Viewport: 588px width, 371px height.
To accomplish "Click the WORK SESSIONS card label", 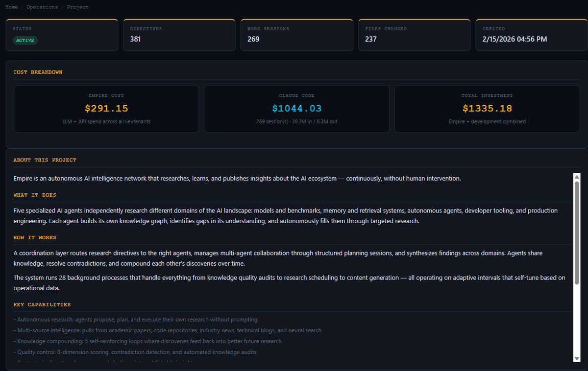I will coord(268,29).
